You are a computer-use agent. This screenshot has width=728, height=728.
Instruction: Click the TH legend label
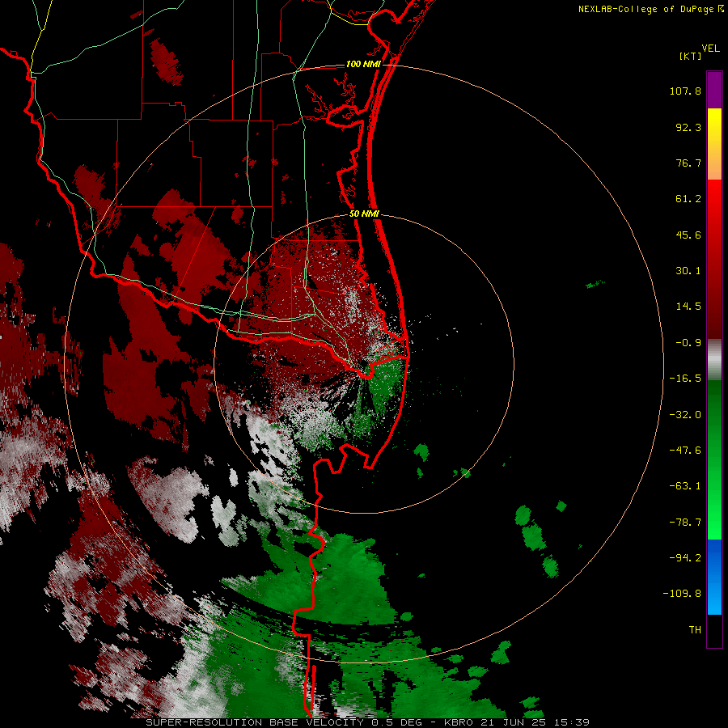695,630
